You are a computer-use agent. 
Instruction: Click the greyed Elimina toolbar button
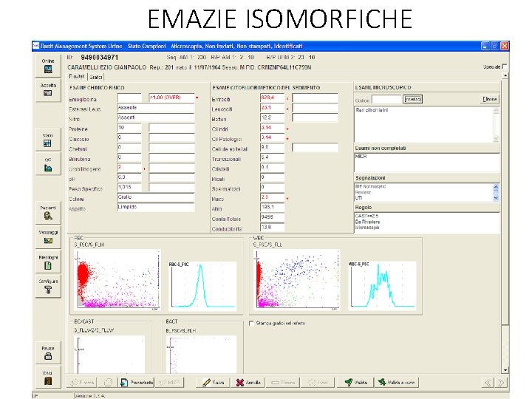(x=283, y=383)
